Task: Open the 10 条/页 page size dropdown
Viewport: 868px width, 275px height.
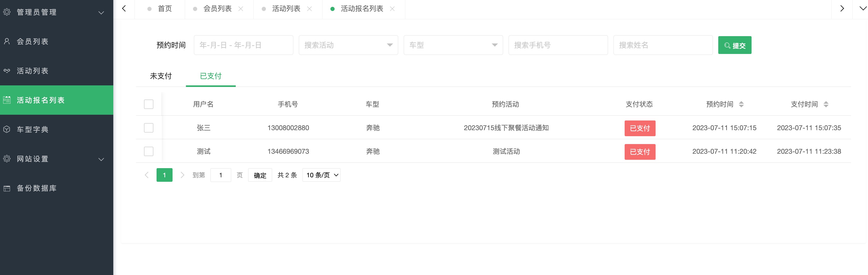Action: click(322, 175)
